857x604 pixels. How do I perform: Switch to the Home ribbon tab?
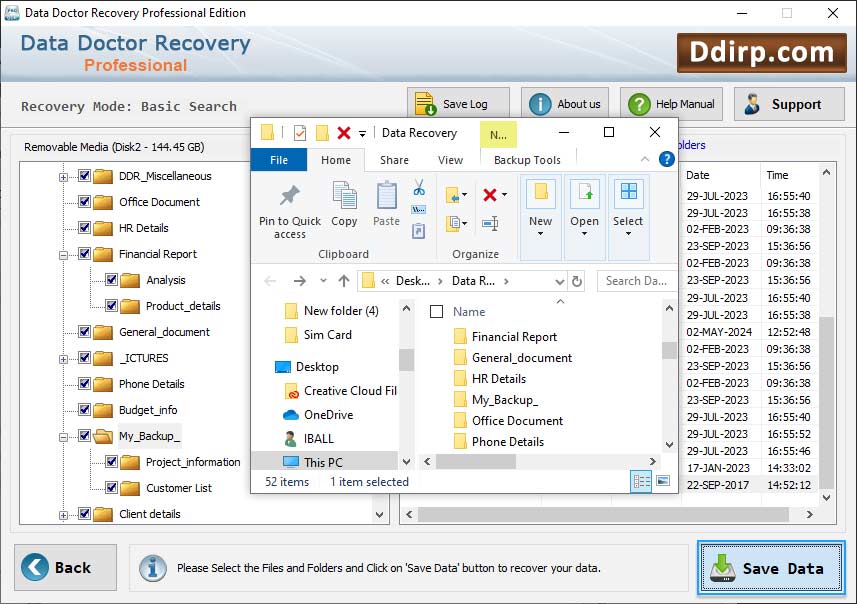point(336,160)
